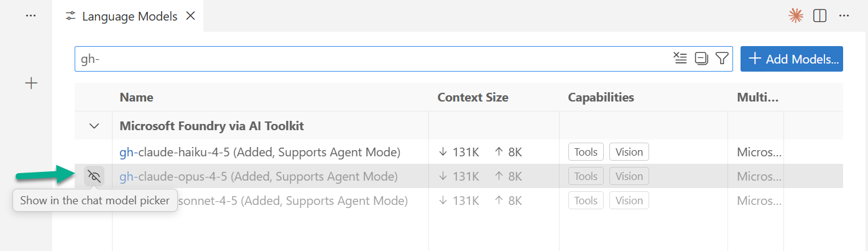The height and width of the screenshot is (251, 868).
Task: Focus the model search input field
Action: (373, 59)
